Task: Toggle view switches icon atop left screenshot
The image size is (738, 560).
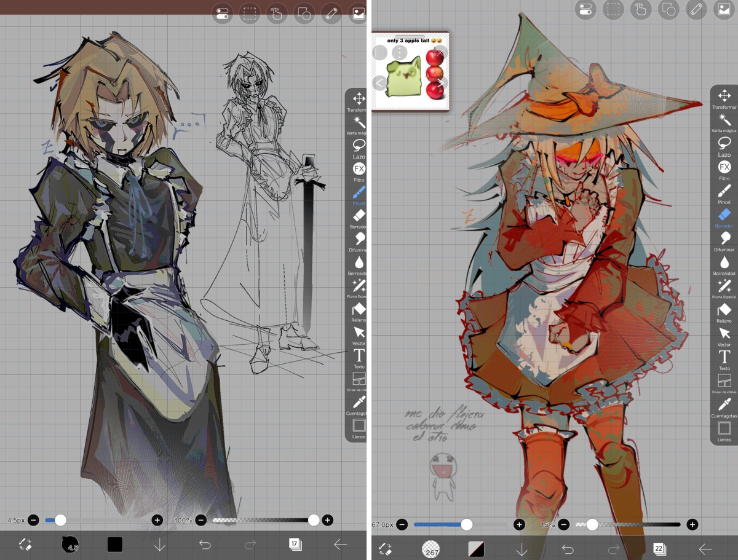Action: [222, 13]
